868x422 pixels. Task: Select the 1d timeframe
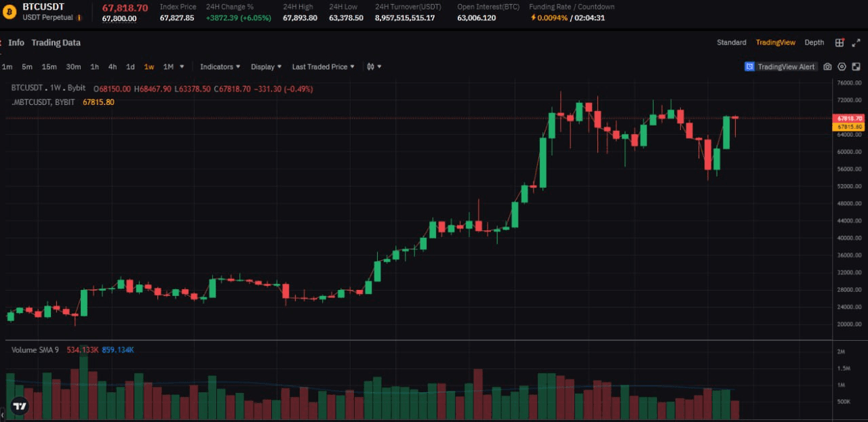[130, 67]
